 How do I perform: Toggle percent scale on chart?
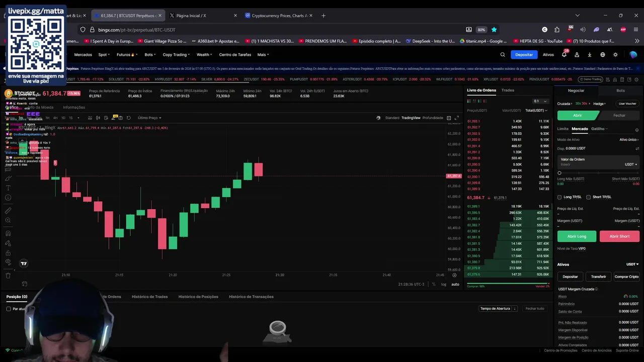434,285
